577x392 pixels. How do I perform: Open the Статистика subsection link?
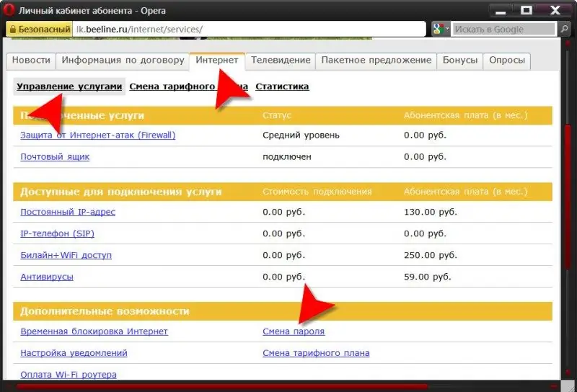282,86
